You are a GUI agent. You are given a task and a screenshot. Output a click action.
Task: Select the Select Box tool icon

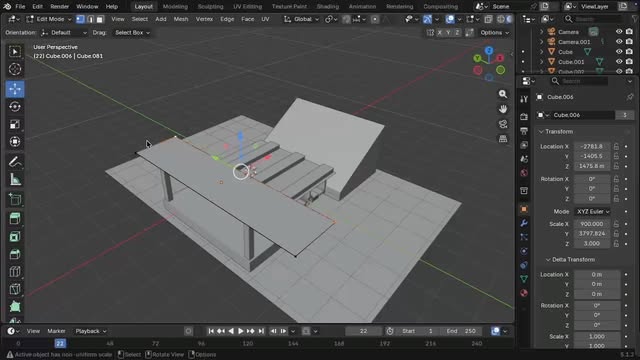[15, 51]
